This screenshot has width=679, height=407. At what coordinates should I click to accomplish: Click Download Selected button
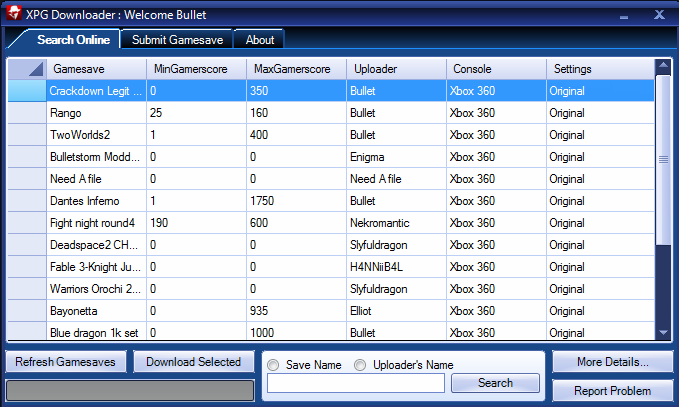coord(193,362)
